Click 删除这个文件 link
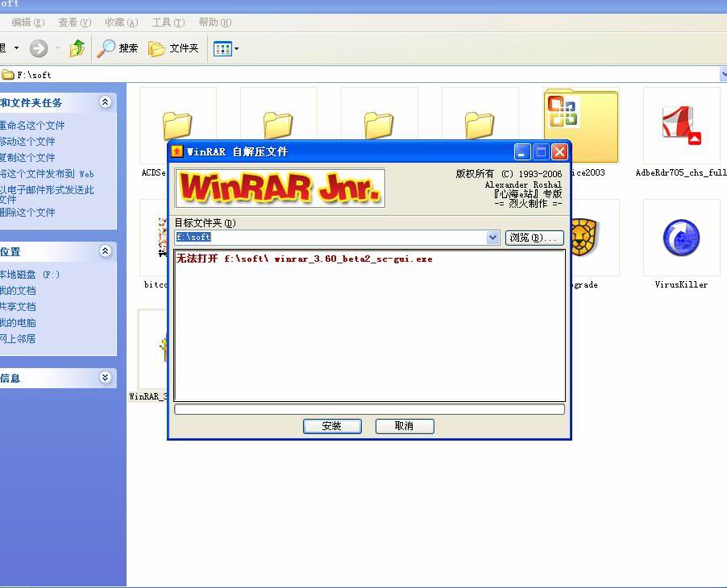The image size is (727, 588). tap(27, 212)
